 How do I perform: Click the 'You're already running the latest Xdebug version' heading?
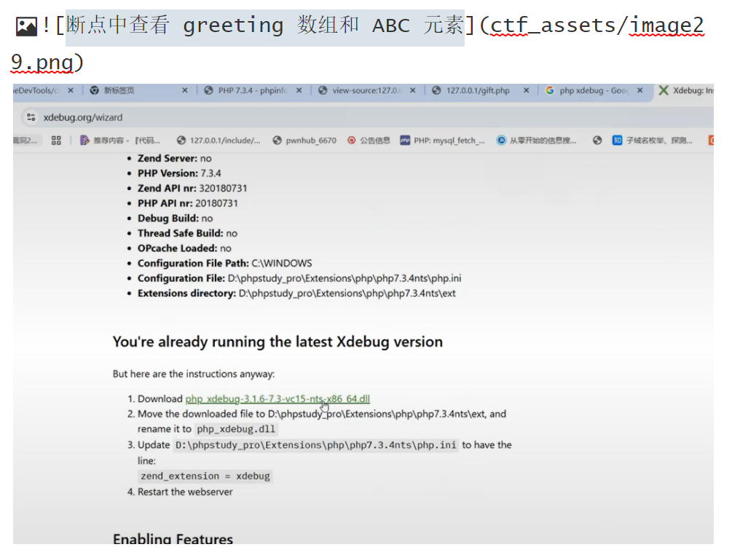[x=277, y=342]
